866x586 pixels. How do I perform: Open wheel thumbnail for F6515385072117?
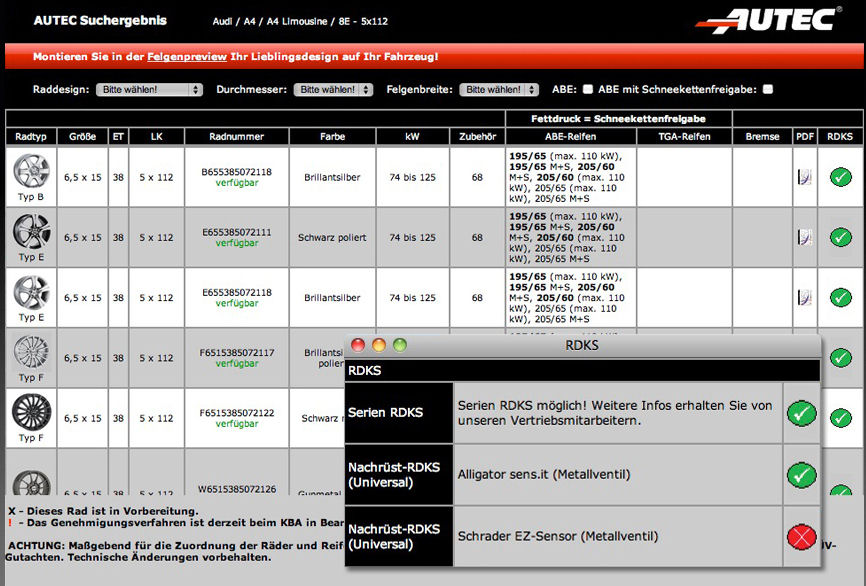31,352
